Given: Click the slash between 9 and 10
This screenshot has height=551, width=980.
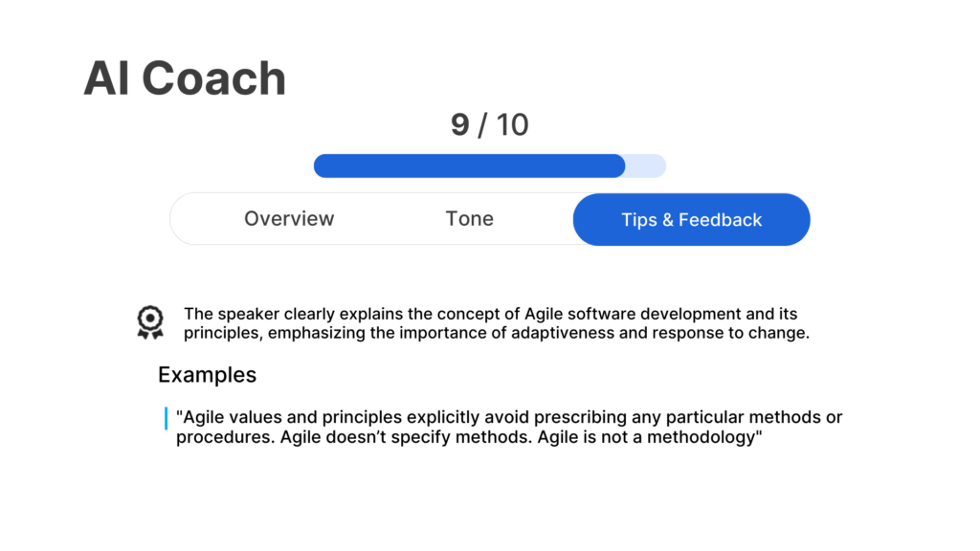Looking at the screenshot, I should [x=484, y=124].
